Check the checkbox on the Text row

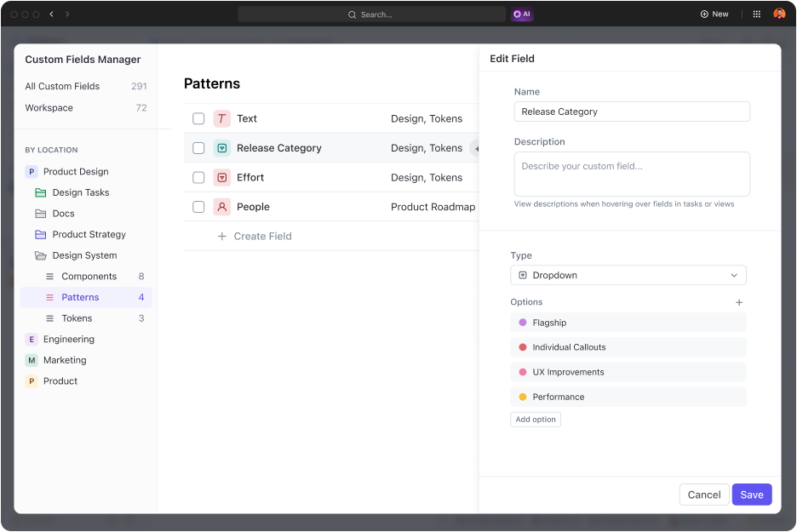click(x=198, y=118)
